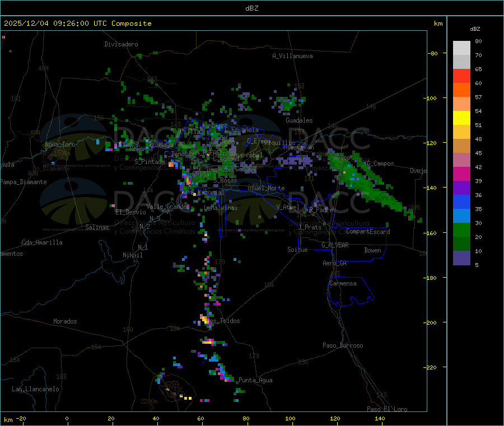
Task: Click the Guadales map label
Action: pos(299,120)
